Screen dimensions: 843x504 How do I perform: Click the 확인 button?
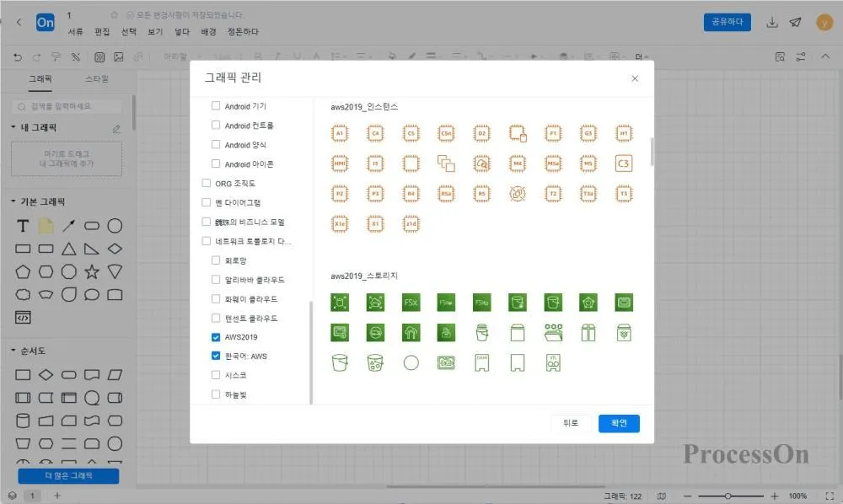click(619, 423)
